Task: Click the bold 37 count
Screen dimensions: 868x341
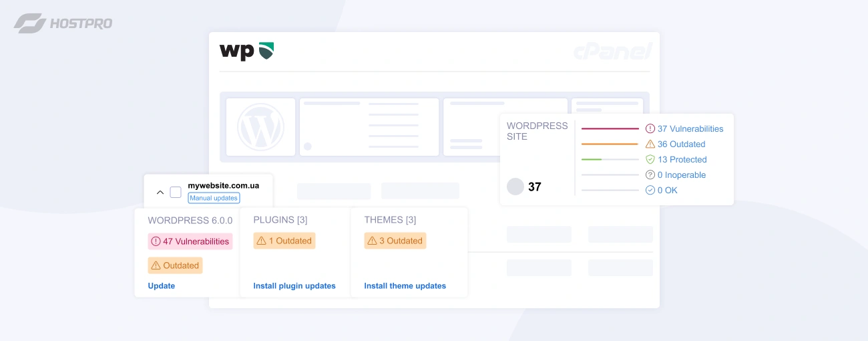Action: [x=535, y=187]
